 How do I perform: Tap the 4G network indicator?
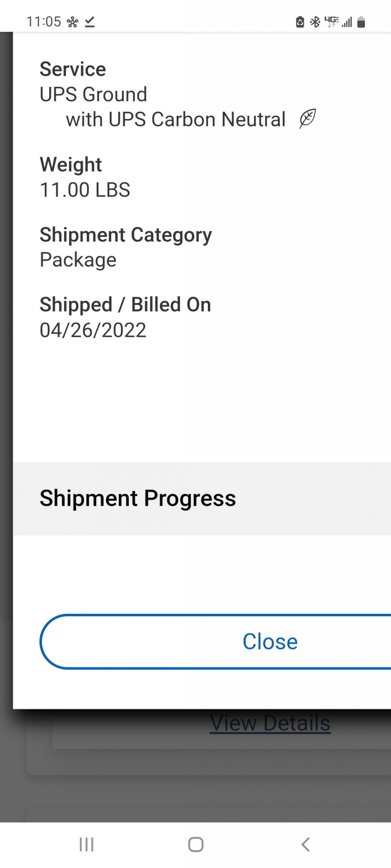331,21
